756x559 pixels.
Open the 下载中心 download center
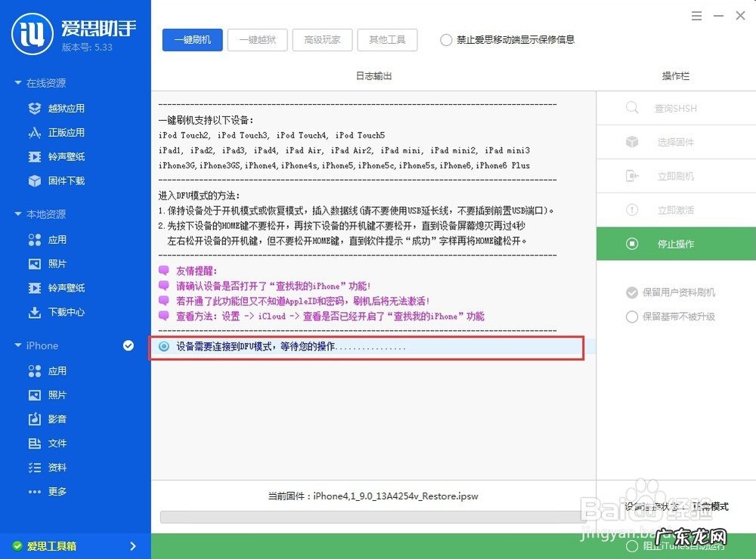point(35,312)
